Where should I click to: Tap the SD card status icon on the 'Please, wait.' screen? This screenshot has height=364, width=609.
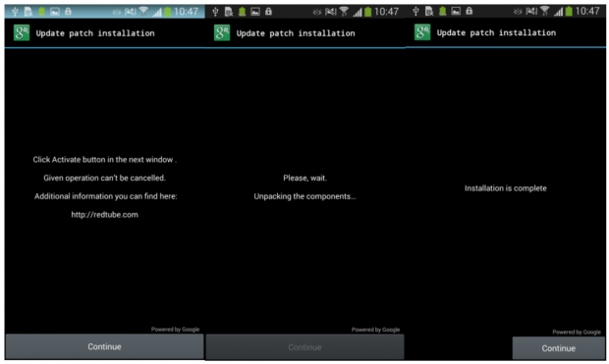[229, 12]
